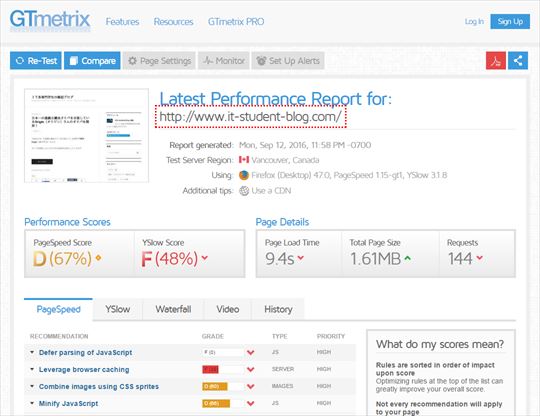Click red chevron on Minify JavaScript row

click(x=251, y=403)
